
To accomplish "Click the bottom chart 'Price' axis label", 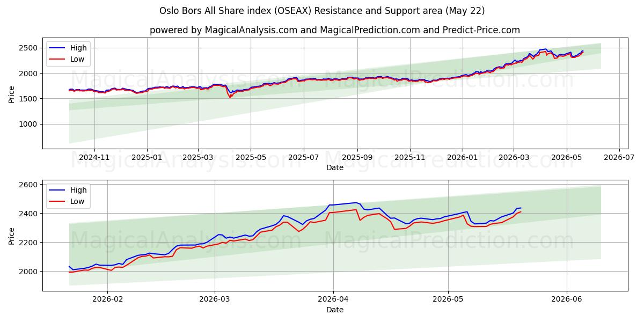I will tap(12, 236).
